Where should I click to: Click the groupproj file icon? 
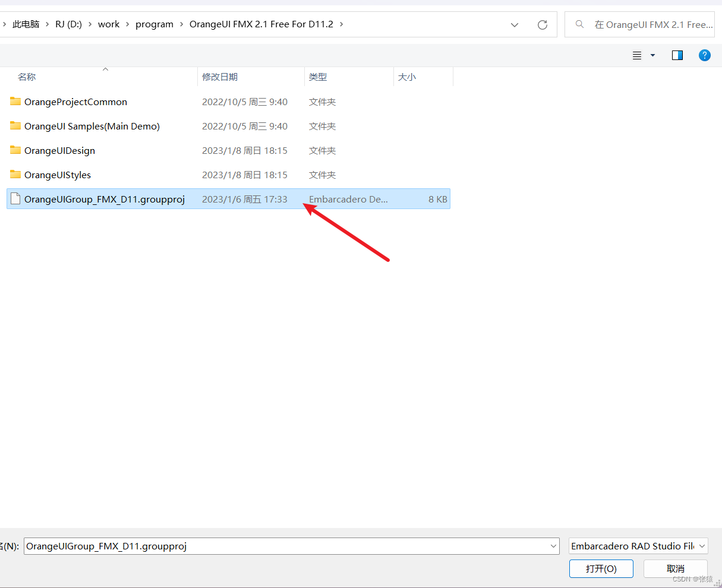point(15,199)
